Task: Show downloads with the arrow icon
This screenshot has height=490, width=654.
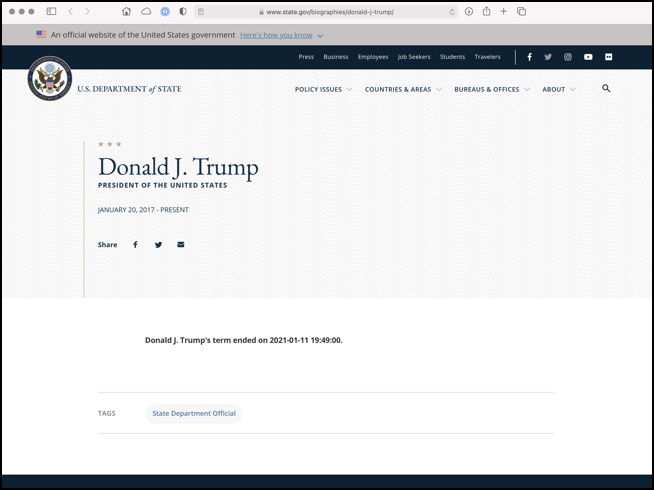Action: [x=469, y=12]
